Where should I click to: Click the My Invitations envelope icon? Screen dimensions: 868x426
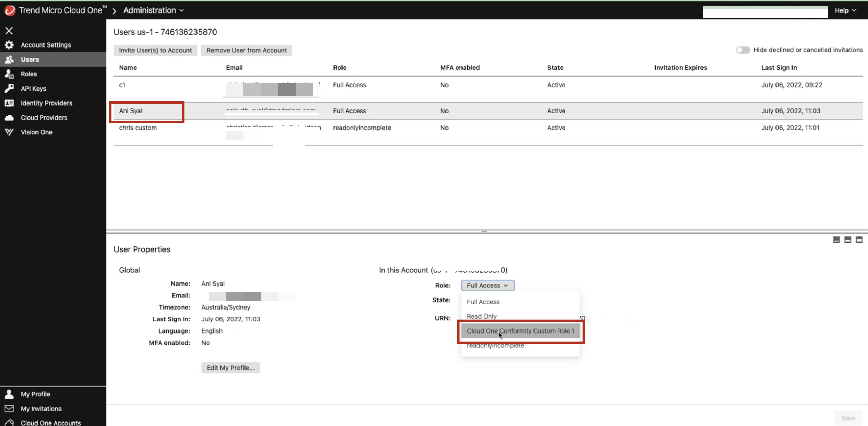tap(9, 409)
